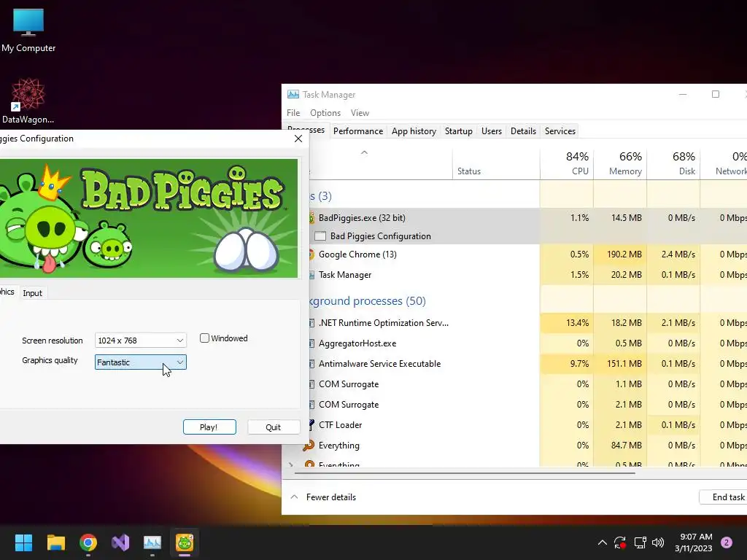Switch to the Users tab

click(492, 131)
